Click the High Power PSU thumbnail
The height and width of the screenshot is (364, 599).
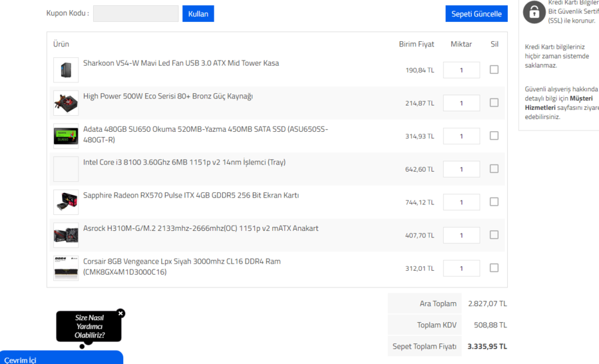[66, 103]
